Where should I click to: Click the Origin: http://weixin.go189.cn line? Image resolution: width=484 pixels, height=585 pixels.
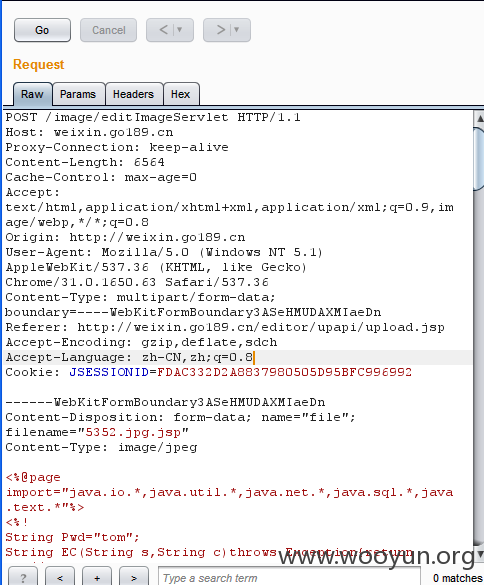[125, 237]
